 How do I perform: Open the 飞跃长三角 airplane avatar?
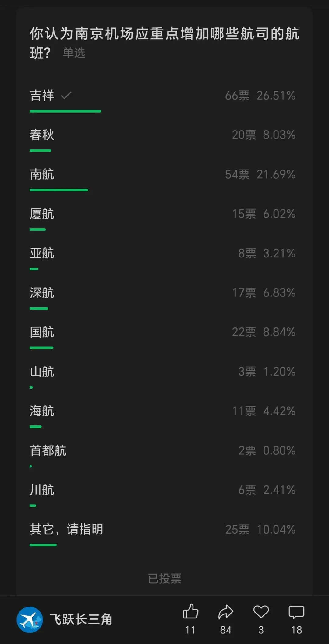[30, 620]
